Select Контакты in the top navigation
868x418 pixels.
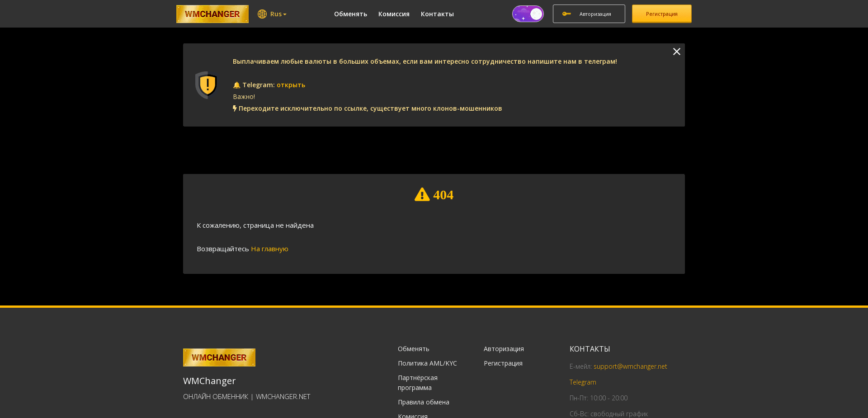coord(437,14)
